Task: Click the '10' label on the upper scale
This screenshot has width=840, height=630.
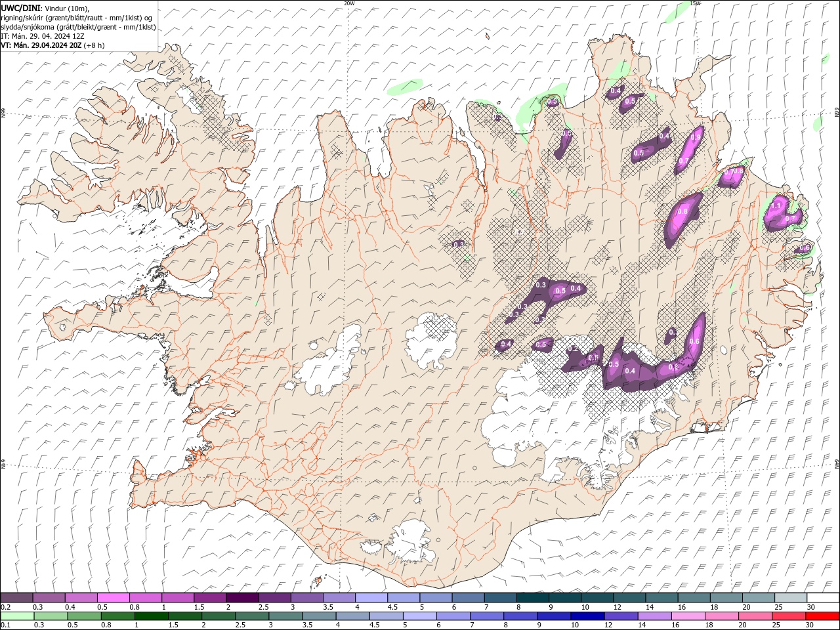Action: click(585, 607)
